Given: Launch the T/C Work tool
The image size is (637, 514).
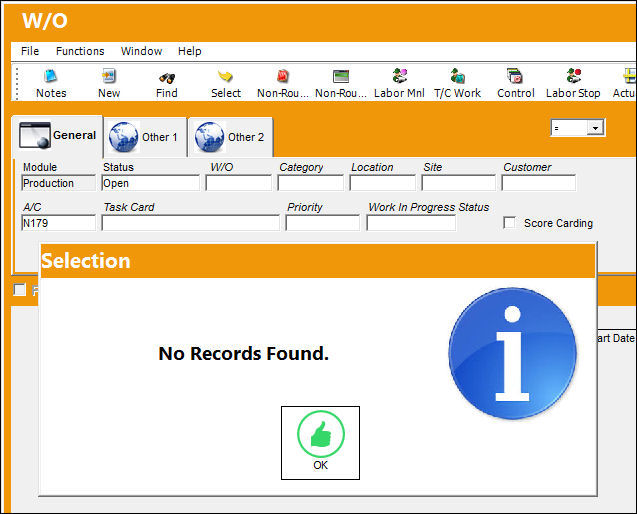Looking at the screenshot, I should [x=457, y=83].
